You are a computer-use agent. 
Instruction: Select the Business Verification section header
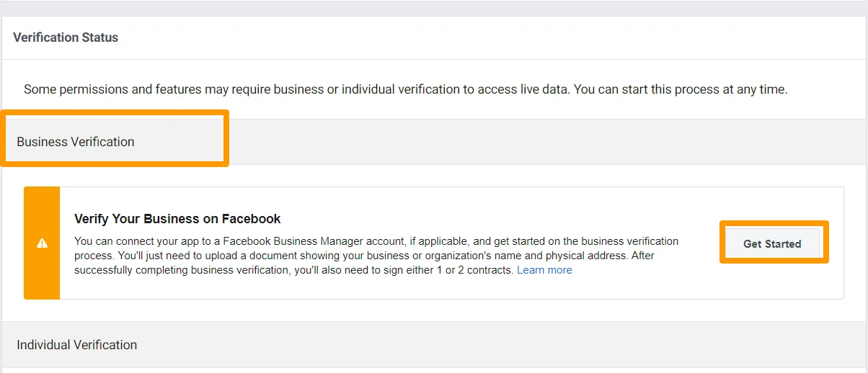76,142
